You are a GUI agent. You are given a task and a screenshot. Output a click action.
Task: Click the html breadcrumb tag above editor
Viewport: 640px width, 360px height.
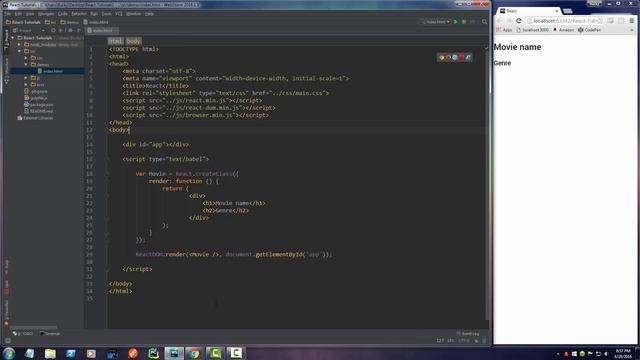coord(115,41)
